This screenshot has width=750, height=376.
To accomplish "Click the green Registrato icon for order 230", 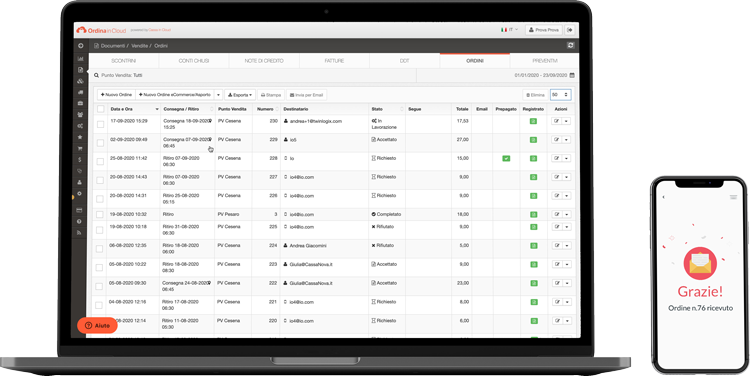I will click(x=533, y=121).
